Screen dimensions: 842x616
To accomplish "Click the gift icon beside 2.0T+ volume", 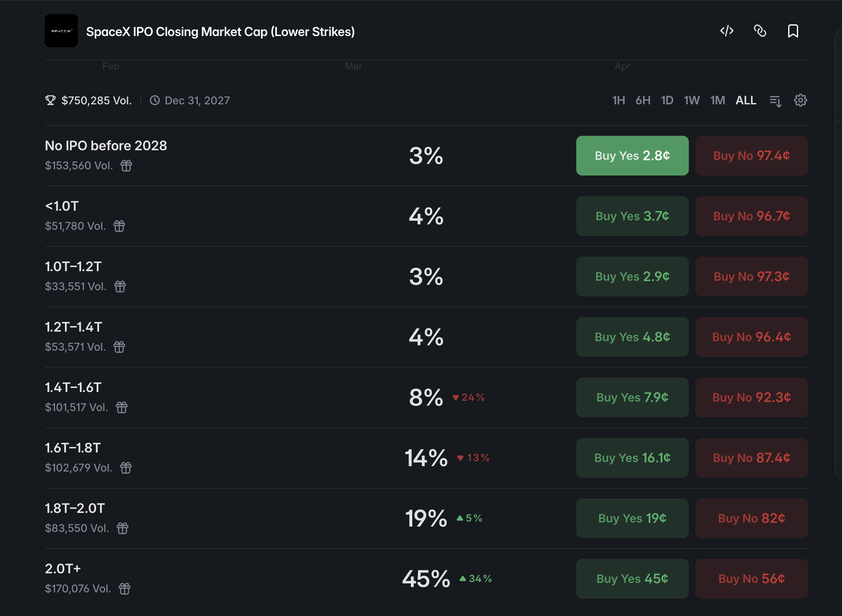I will (125, 589).
